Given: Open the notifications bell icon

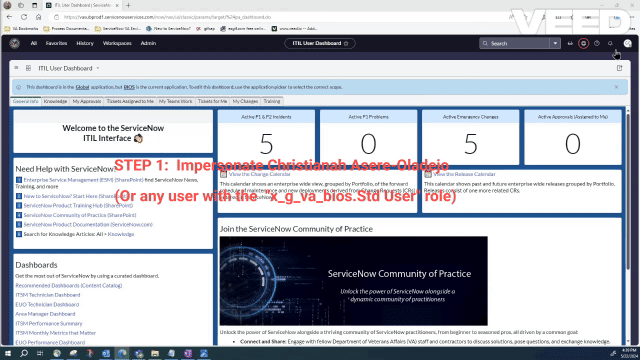Looking at the screenshot, I should (610, 43).
